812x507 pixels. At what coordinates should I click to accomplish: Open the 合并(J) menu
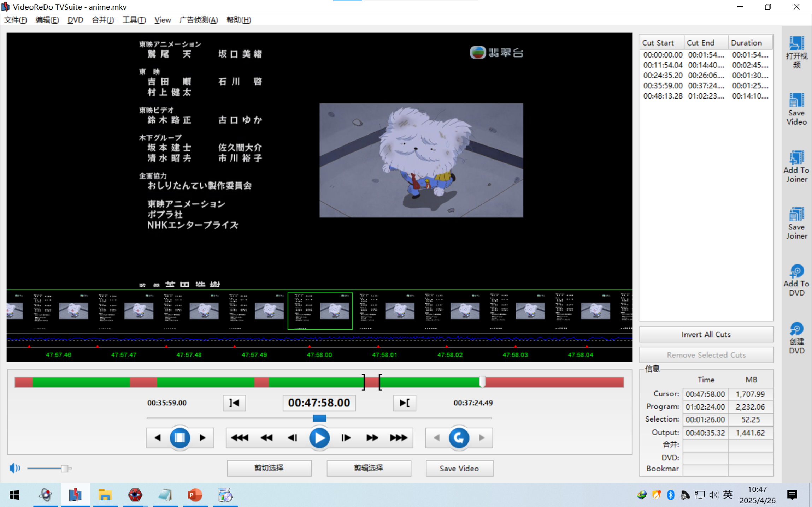pyautogui.click(x=102, y=20)
